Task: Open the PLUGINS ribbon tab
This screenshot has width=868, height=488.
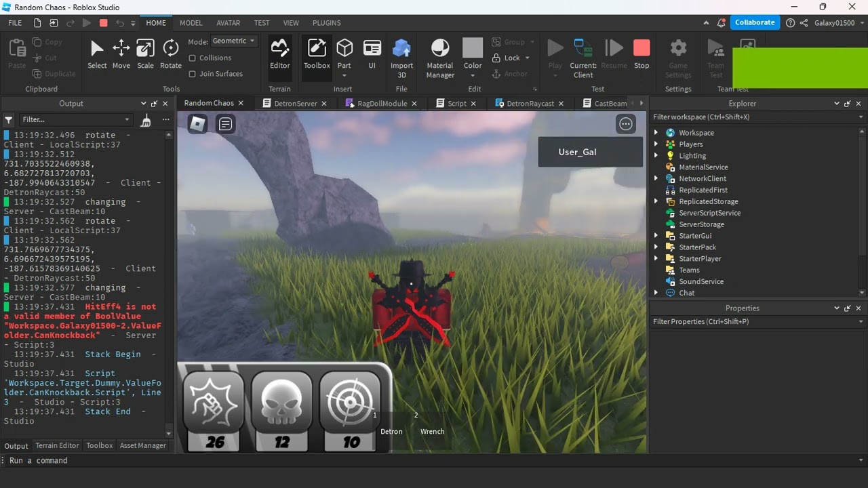Action: pyautogui.click(x=327, y=23)
